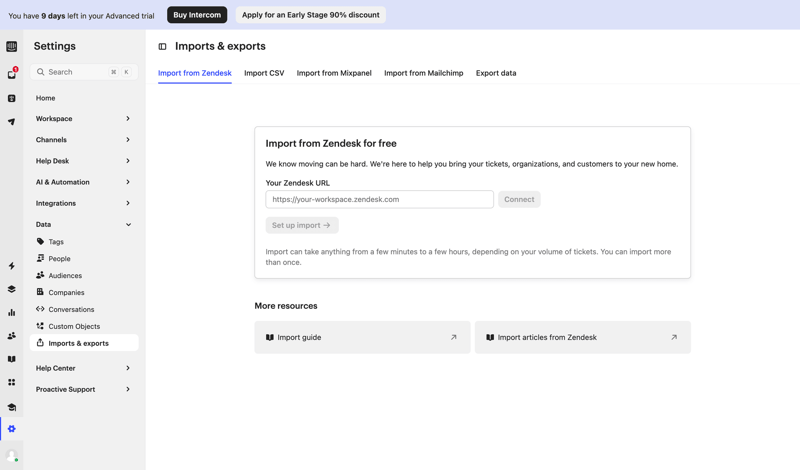Screen dimensions: 800x470
Task: Open the Inbox icon with notification badge
Action: click(12, 74)
